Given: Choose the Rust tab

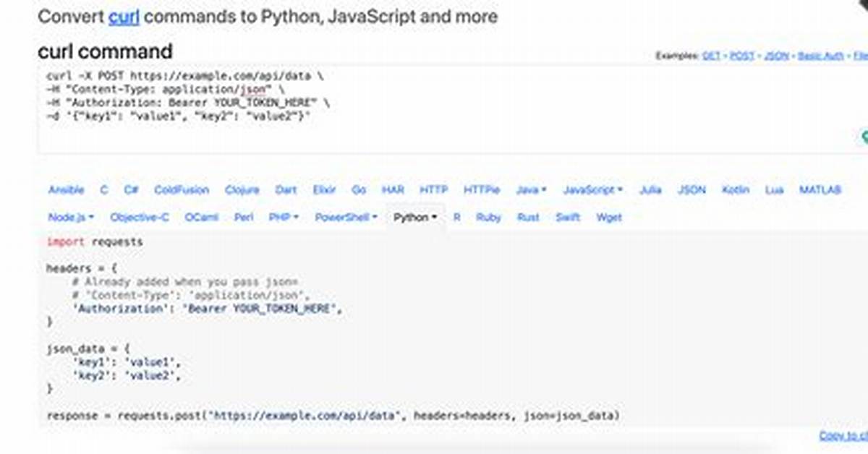Looking at the screenshot, I should click(528, 218).
